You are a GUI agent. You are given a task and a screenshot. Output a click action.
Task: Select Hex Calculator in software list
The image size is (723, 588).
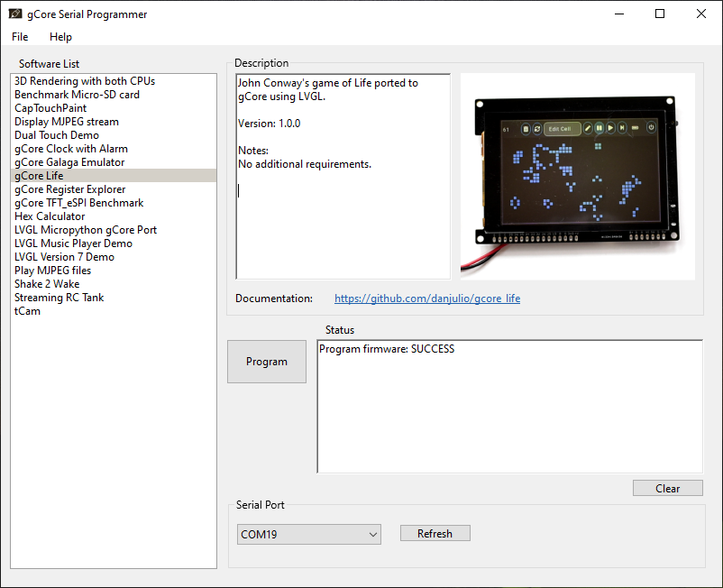tap(114, 216)
